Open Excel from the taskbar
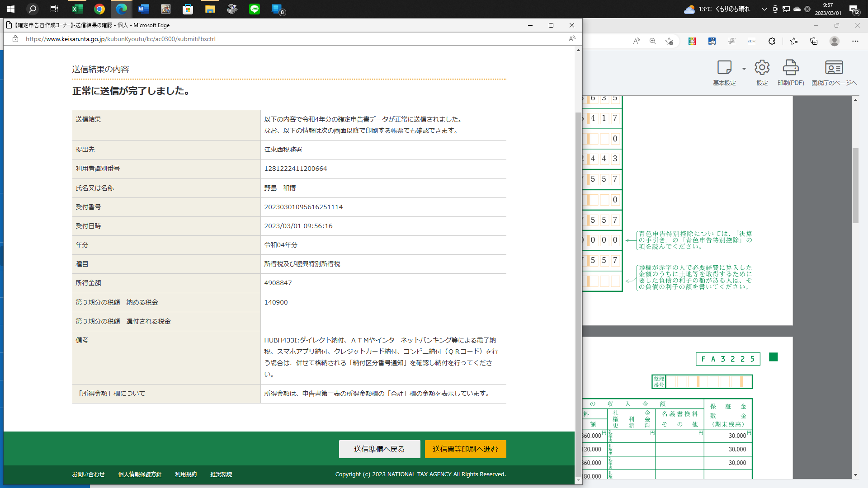868x488 pixels. [x=77, y=9]
